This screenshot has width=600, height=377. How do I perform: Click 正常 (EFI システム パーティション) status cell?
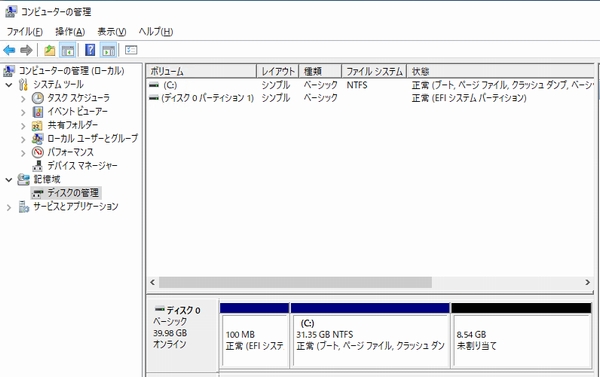click(x=469, y=98)
